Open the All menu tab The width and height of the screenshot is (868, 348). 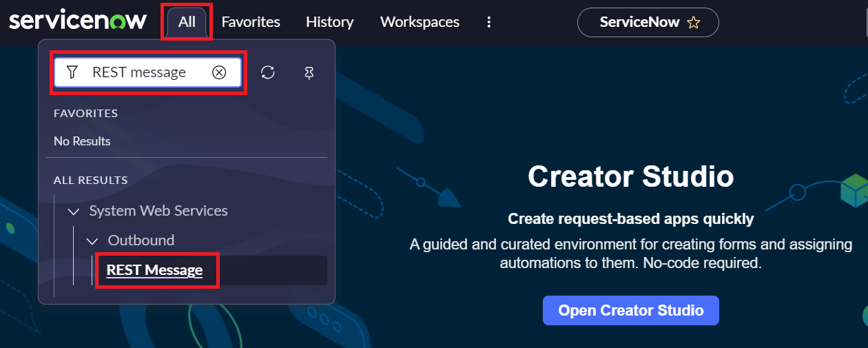coord(187,22)
